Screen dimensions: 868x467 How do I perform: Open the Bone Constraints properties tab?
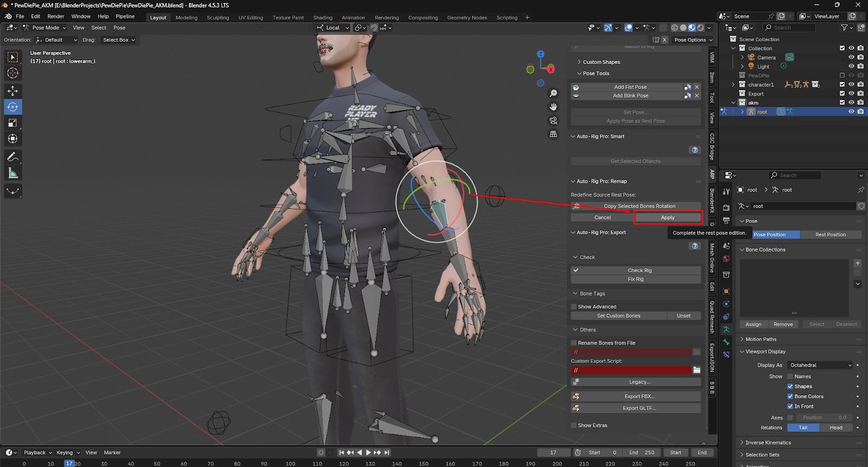(726, 355)
